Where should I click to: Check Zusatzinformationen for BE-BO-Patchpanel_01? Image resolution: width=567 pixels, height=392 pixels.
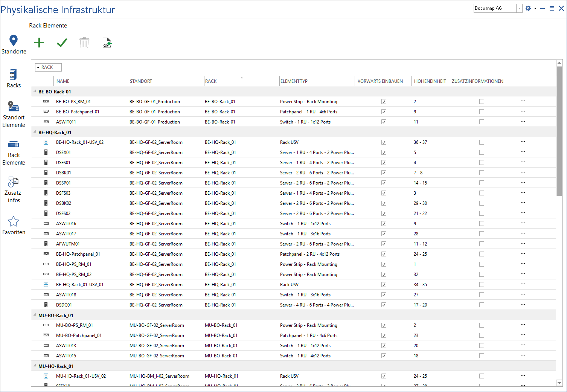482,111
